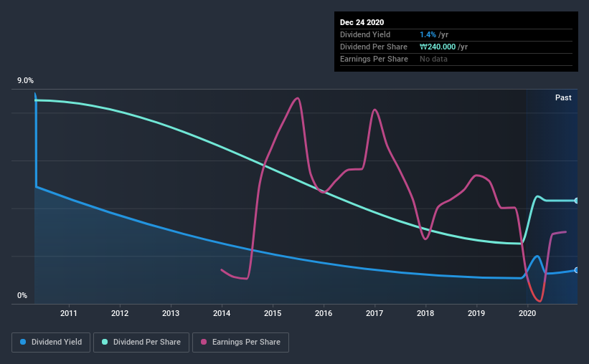Toggle the Dividend Per Share legend button
This screenshot has width=589, height=364.
141,343
